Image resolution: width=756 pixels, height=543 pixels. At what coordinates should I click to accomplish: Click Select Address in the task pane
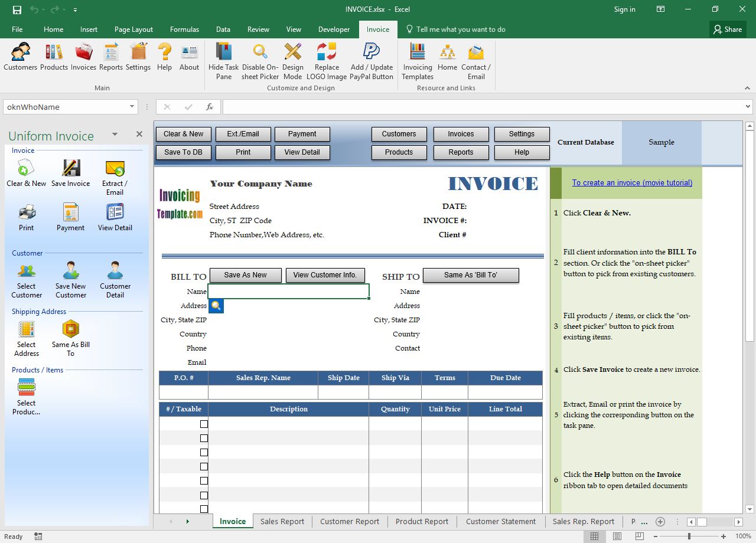[x=26, y=339]
